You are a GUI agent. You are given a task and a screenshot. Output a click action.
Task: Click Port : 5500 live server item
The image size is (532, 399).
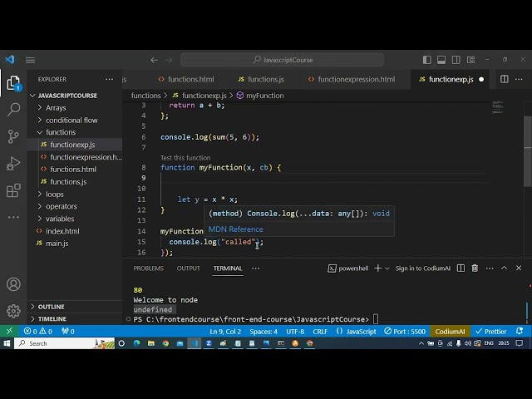[405, 331]
